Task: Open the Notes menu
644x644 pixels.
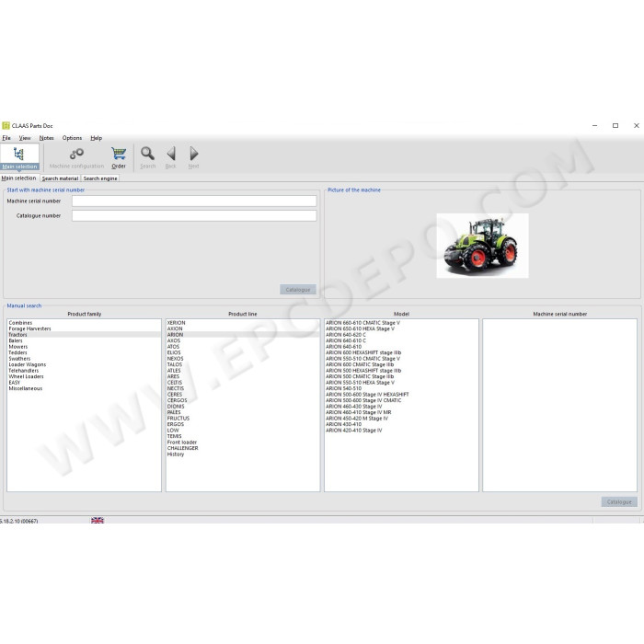Action: [x=46, y=138]
